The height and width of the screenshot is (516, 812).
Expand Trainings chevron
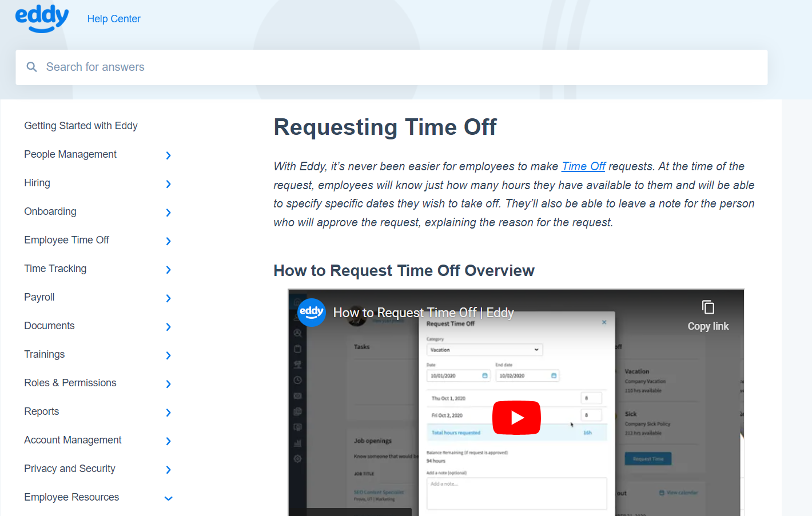point(168,355)
